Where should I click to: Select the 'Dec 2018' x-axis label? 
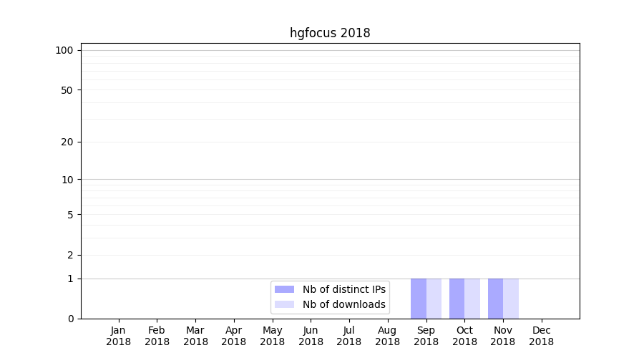click(541, 336)
